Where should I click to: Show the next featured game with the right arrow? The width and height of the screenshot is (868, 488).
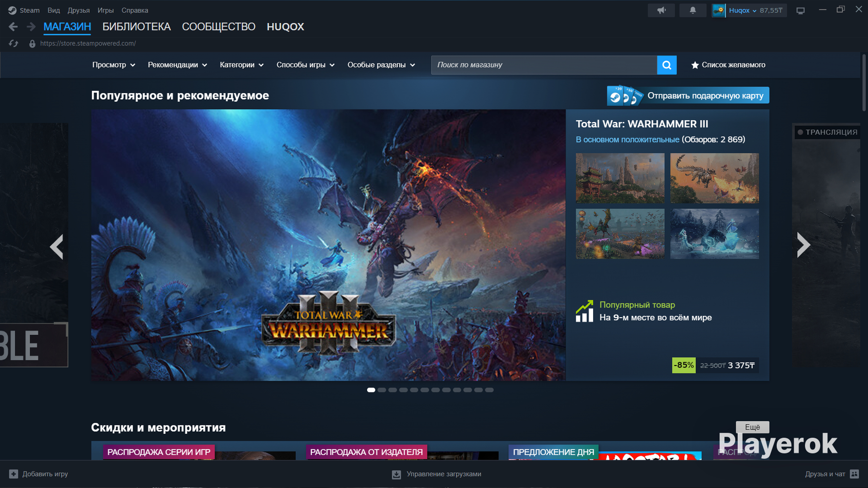pyautogui.click(x=803, y=244)
